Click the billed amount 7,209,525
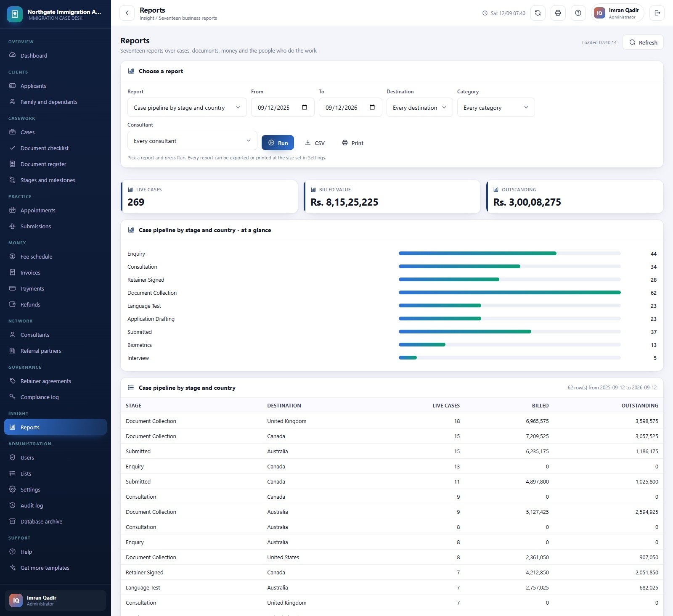The width and height of the screenshot is (673, 616). 537,436
